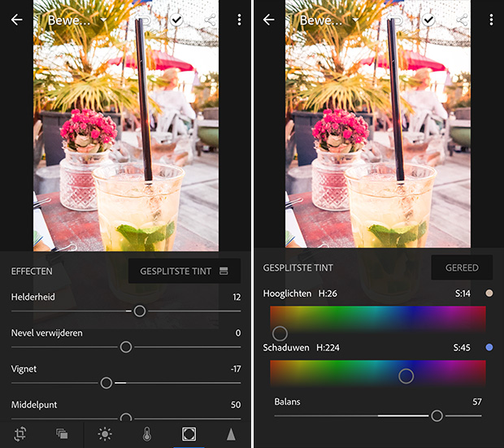Go back using left screen's arrow
This screenshot has width=504, height=448.
click(17, 20)
